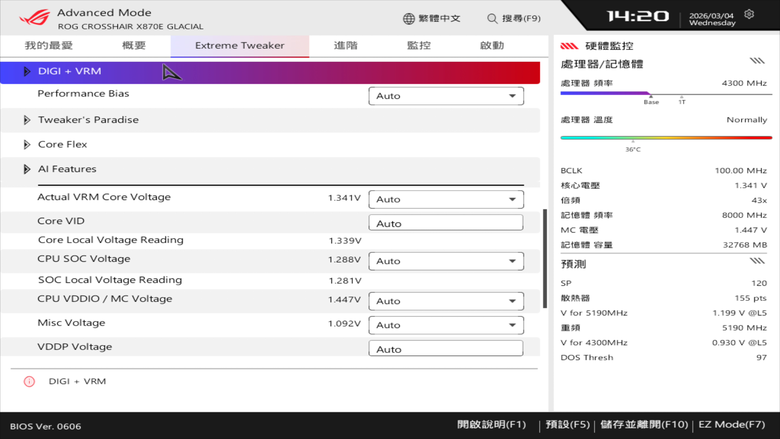Open Misc Voltage dropdown
780x439 pixels.
point(446,325)
